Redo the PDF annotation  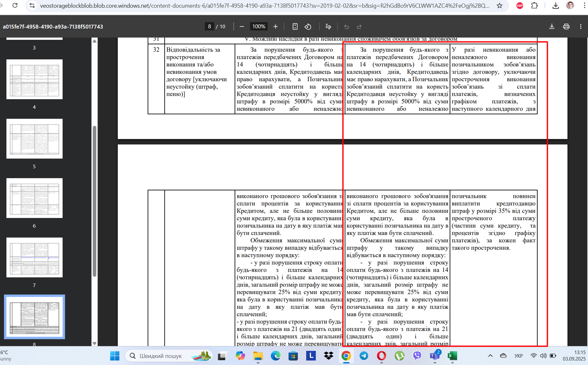click(359, 26)
